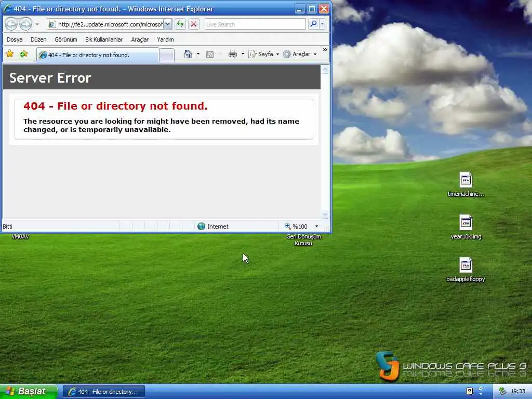Click inside the Live Search box
The height and width of the screenshot is (399, 532).
[x=255, y=24]
